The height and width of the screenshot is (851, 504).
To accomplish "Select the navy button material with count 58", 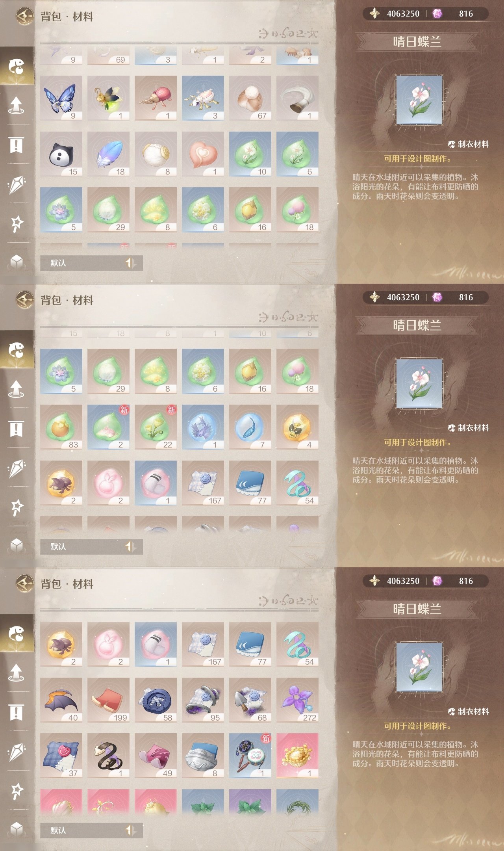I will (x=156, y=700).
